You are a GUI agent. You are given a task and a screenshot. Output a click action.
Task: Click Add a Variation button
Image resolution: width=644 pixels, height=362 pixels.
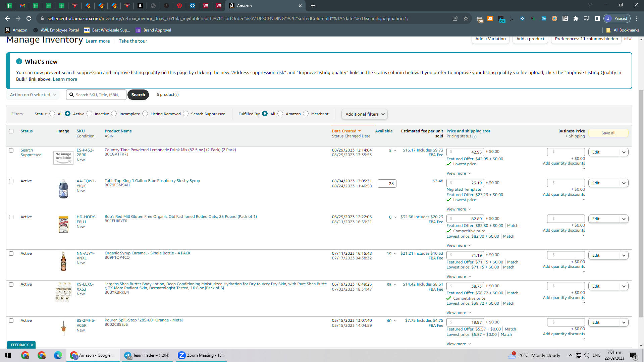(490, 39)
